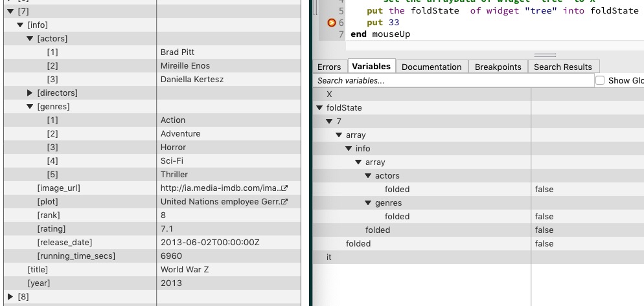Switch to the Errors tab

click(329, 67)
